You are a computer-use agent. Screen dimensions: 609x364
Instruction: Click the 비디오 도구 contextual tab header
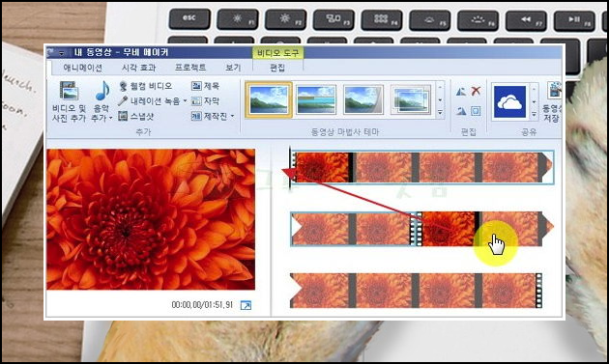click(x=278, y=53)
